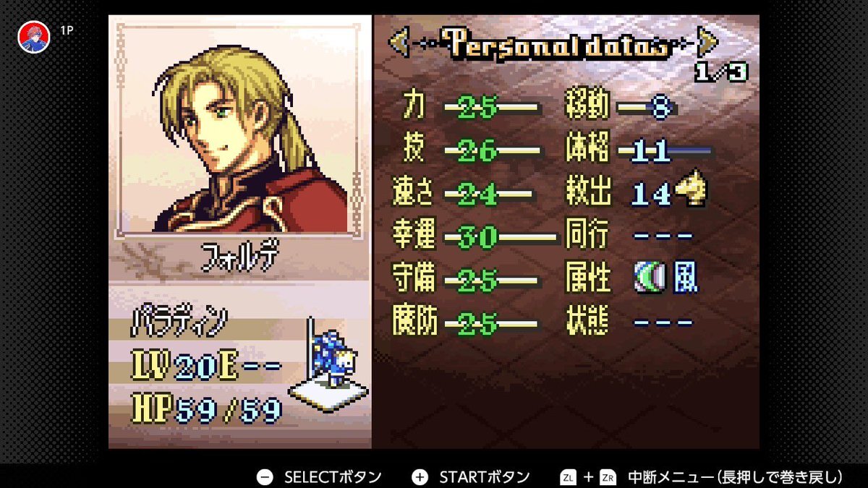The image size is (868, 488).
Task: Click the STARTボタン label
Action: tap(485, 477)
